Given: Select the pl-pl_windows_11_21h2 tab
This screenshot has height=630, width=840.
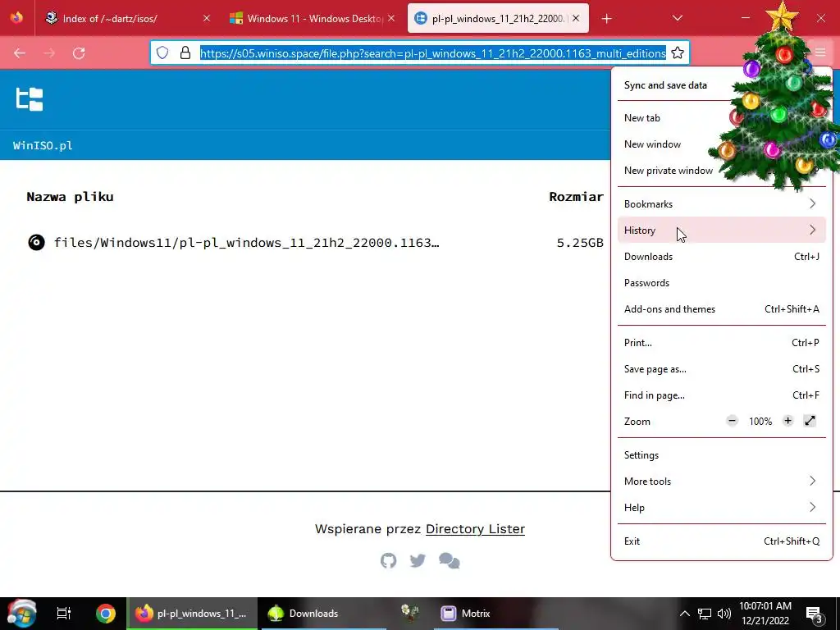Looking at the screenshot, I should [498, 18].
